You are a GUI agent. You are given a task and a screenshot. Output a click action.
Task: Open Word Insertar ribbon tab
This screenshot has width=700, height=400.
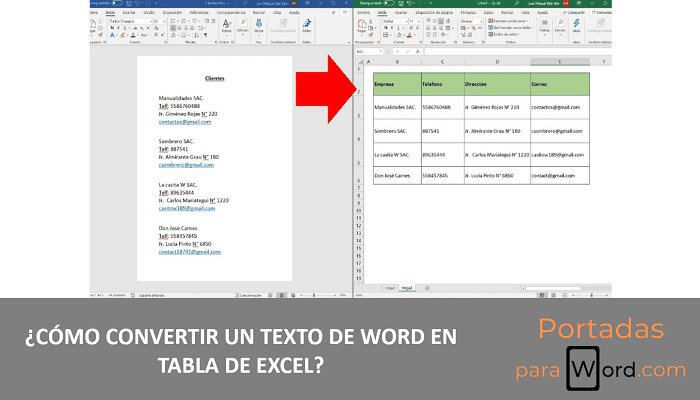pos(129,12)
